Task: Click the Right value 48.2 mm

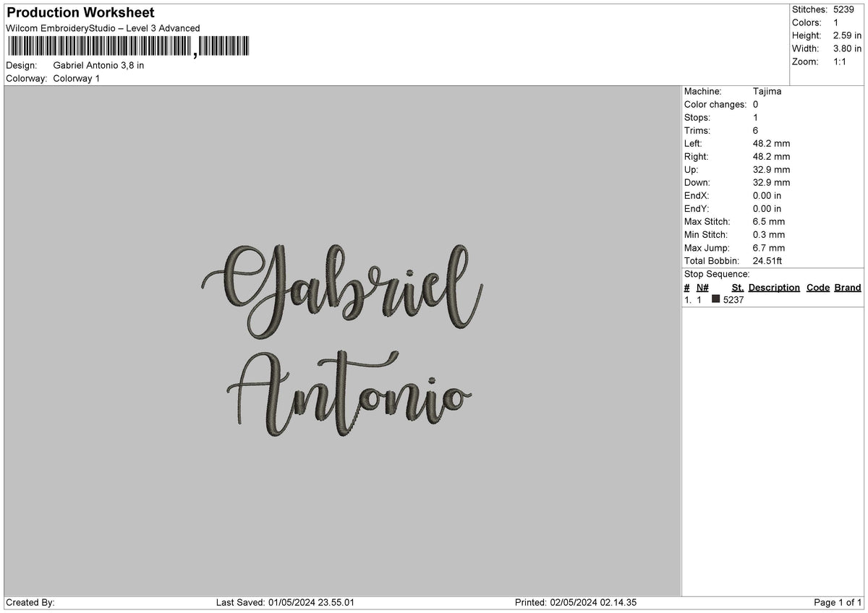Action: (x=771, y=156)
